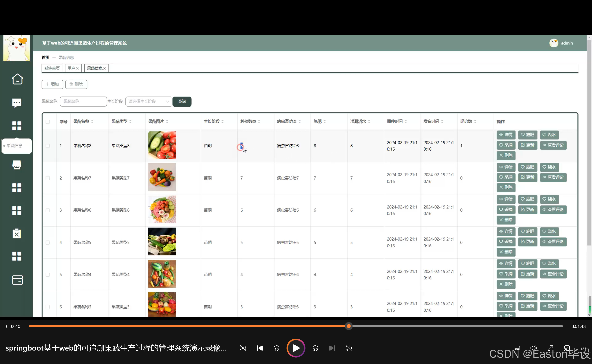
Task: Click the shop storefront sidebar icon
Action: pos(17,165)
